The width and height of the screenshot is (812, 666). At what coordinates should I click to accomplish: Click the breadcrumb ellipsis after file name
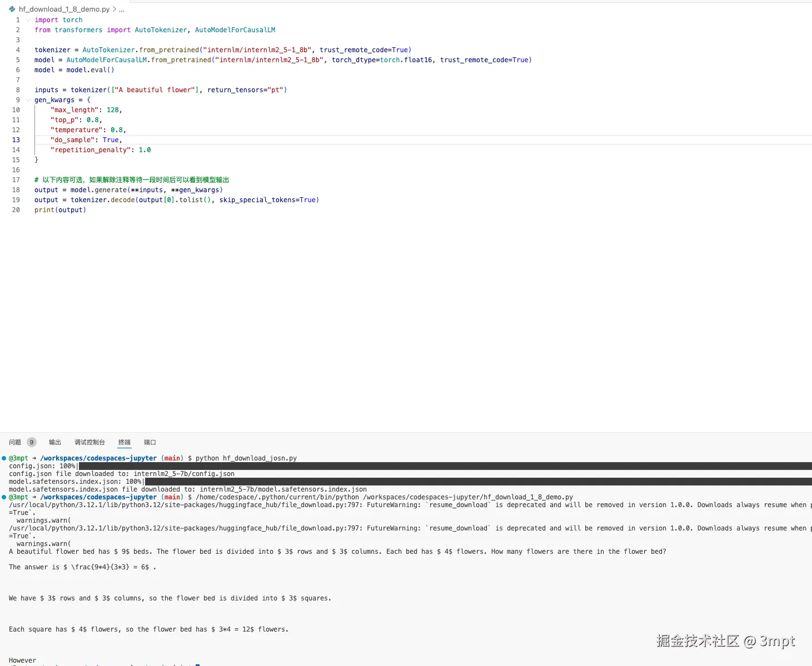coord(122,9)
